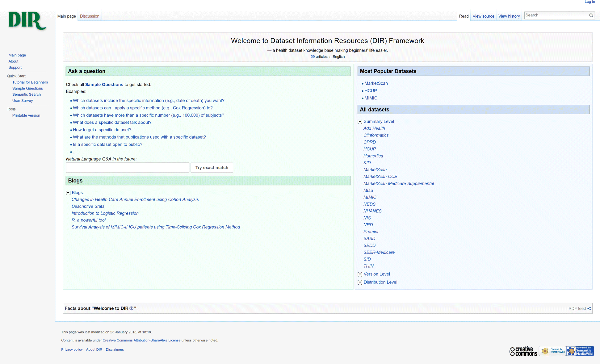600x364 pixels.
Task: Open the Clinformatics dataset
Action: 376,135
